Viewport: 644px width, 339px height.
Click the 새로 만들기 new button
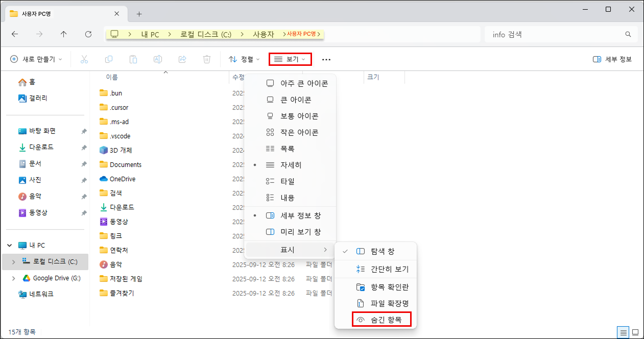36,59
